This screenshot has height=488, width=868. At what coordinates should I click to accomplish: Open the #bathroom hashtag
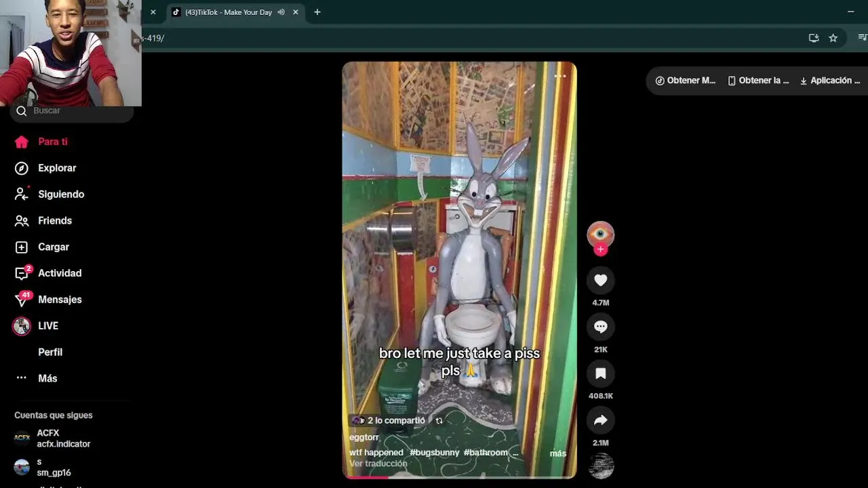[486, 452]
